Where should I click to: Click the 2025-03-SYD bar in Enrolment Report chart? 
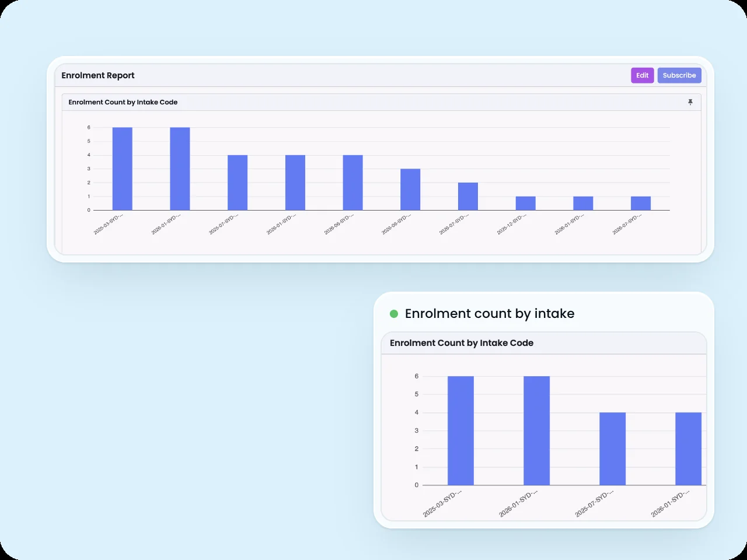click(x=123, y=169)
